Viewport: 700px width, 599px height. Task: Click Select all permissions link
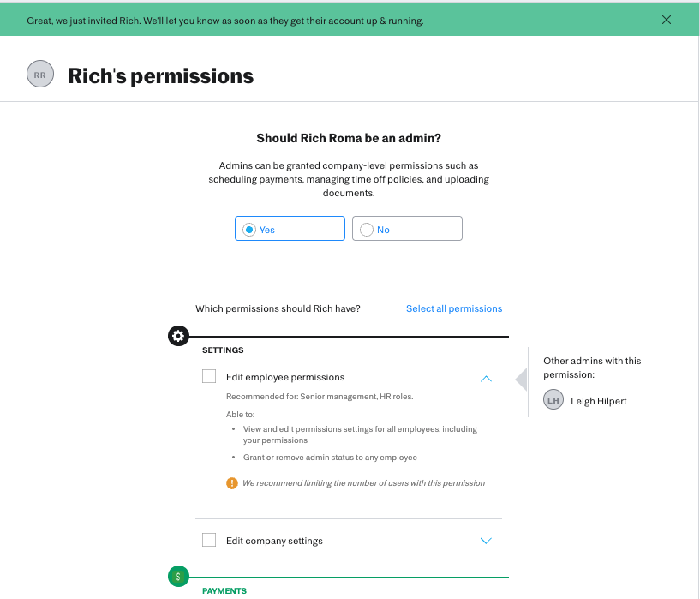point(454,308)
